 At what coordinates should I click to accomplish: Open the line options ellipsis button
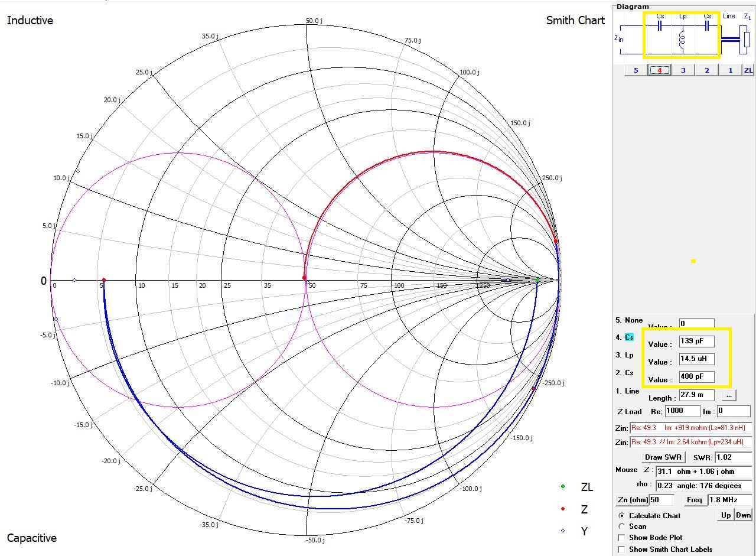coord(728,395)
